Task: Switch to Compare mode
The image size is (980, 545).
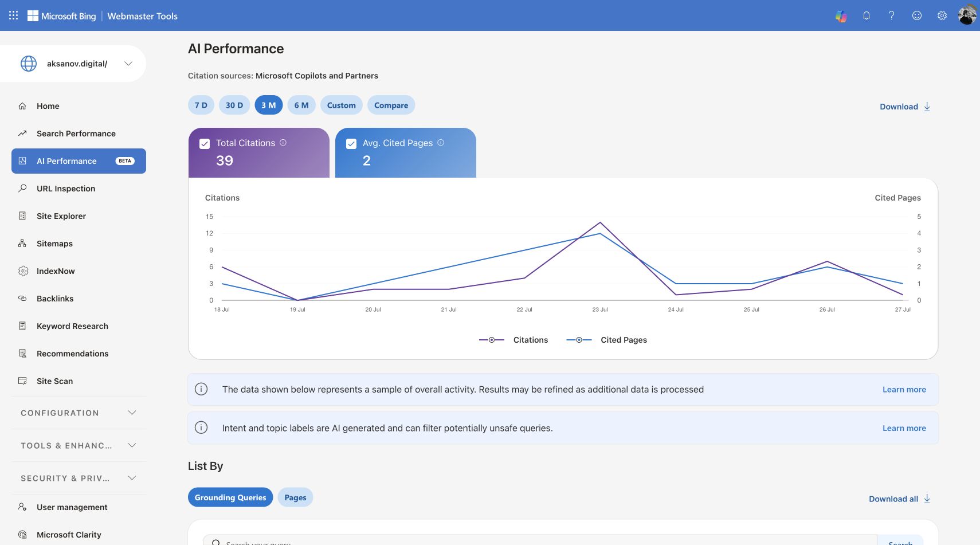Action: tap(391, 105)
